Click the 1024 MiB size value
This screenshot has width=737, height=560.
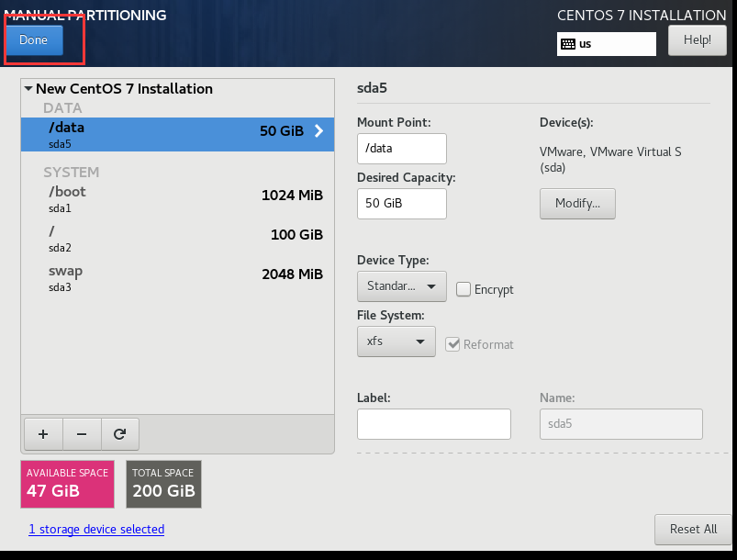292,196
